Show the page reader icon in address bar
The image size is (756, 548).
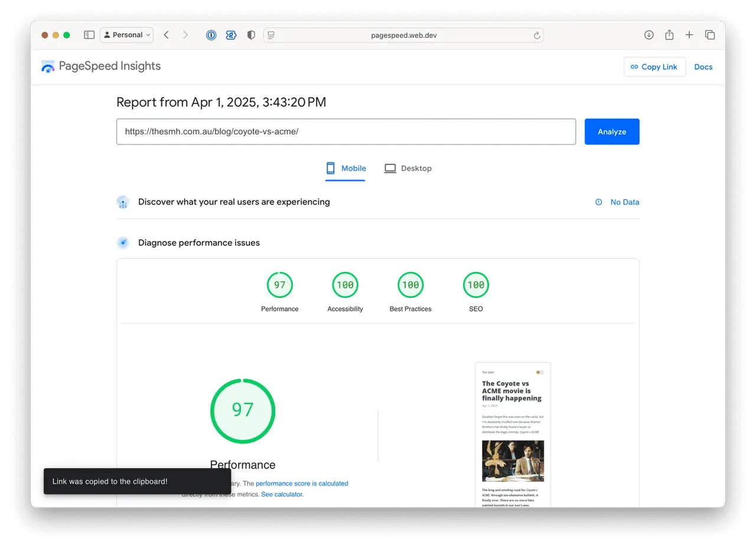click(271, 35)
